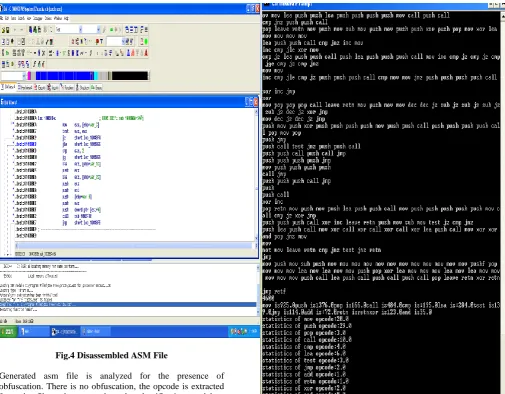Click "statistics of cmp opcode:4.0" console line
The width and height of the screenshot is (505, 394).
pyautogui.click(x=304, y=347)
